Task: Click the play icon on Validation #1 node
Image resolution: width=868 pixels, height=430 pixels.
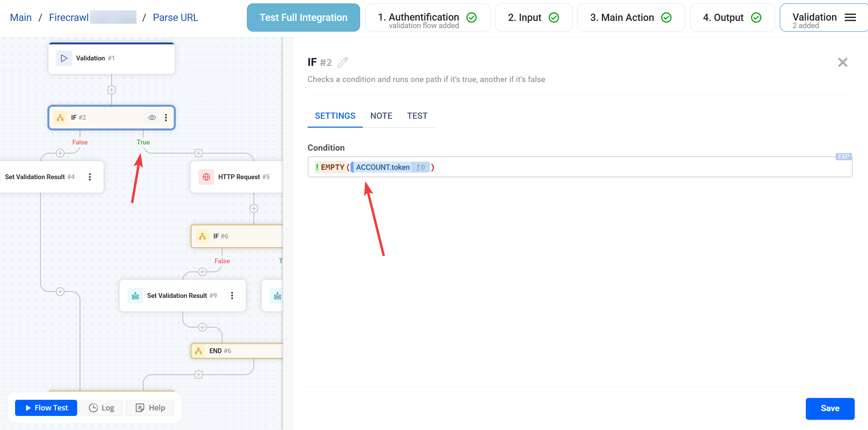Action: 64,58
